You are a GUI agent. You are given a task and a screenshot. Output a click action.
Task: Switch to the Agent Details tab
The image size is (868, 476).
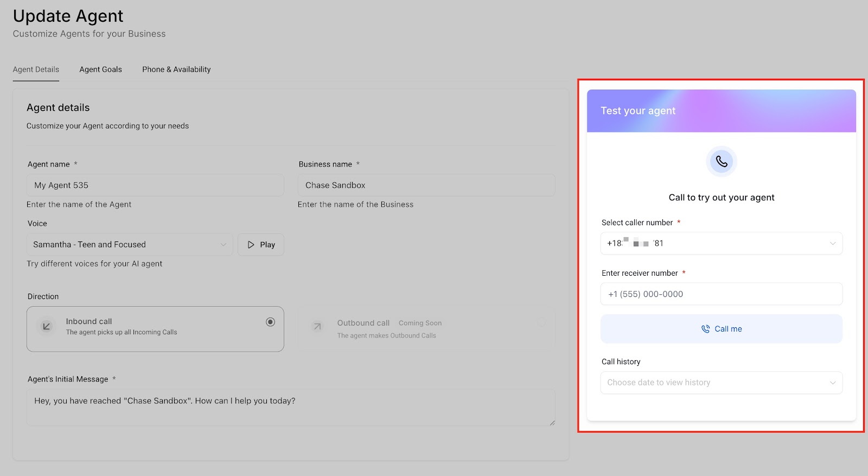(36, 69)
